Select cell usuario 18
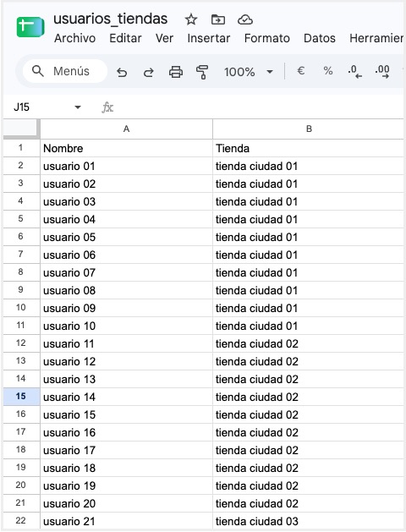The width and height of the screenshot is (406, 532). coord(127,468)
